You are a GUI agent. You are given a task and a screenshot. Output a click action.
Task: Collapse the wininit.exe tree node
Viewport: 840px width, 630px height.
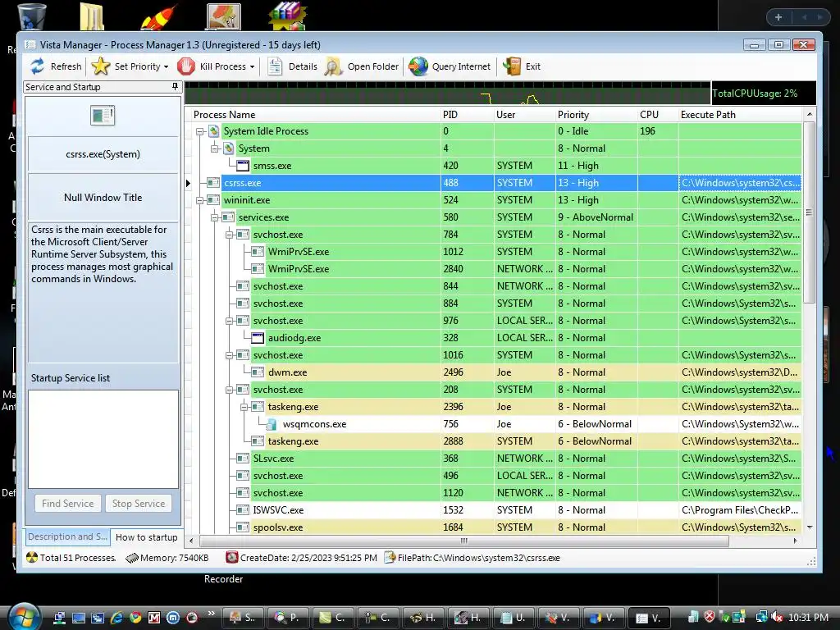click(x=200, y=200)
